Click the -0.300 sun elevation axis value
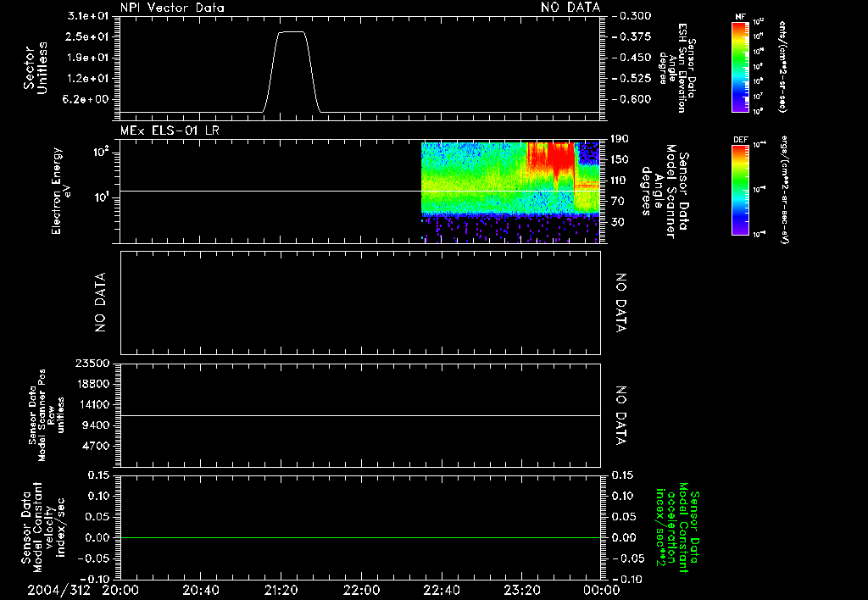This screenshot has height=600, width=868. 632,16
